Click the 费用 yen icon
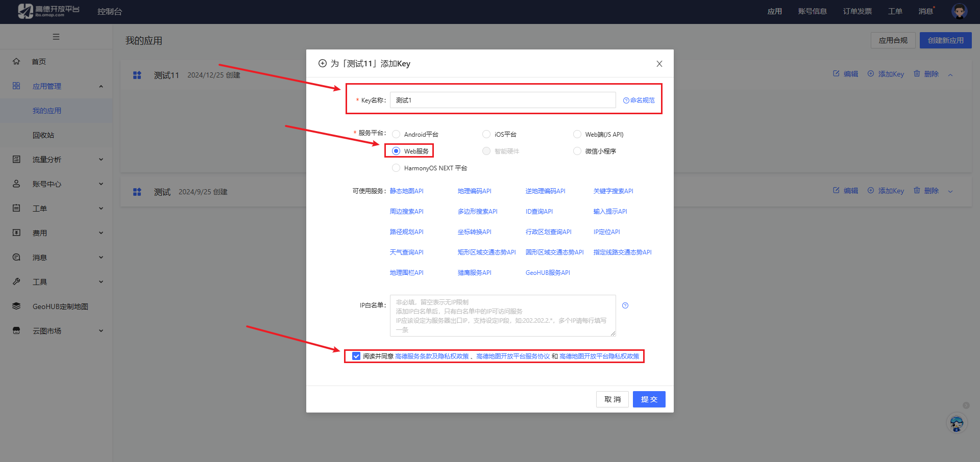980x462 pixels. coord(16,233)
